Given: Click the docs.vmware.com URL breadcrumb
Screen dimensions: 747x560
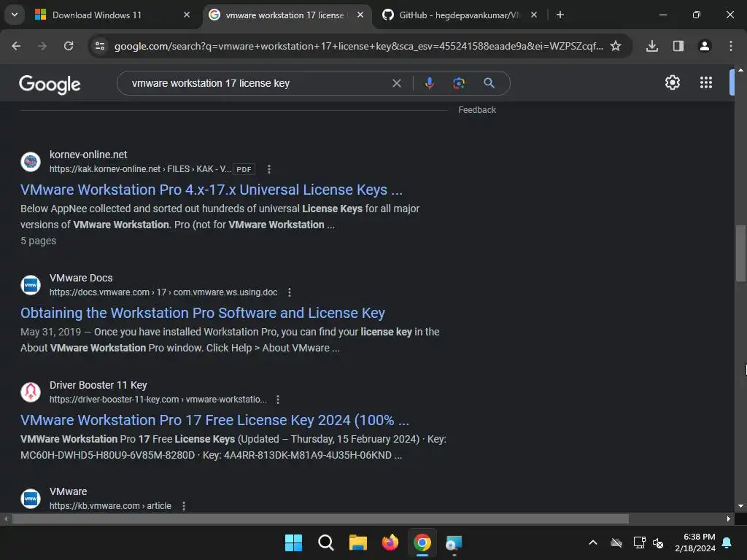Looking at the screenshot, I should pyautogui.click(x=163, y=292).
